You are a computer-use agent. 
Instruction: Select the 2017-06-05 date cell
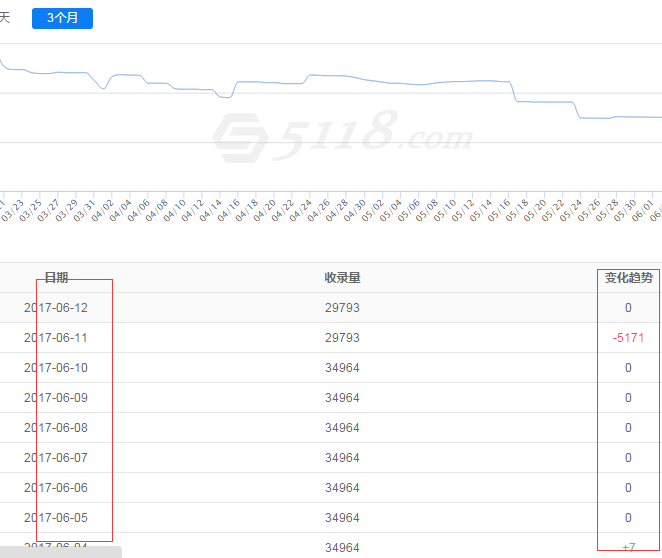click(56, 518)
